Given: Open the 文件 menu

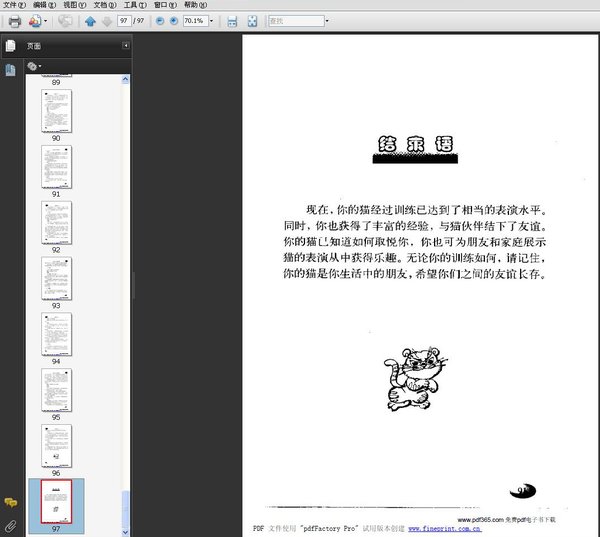Looking at the screenshot, I should [15, 5].
